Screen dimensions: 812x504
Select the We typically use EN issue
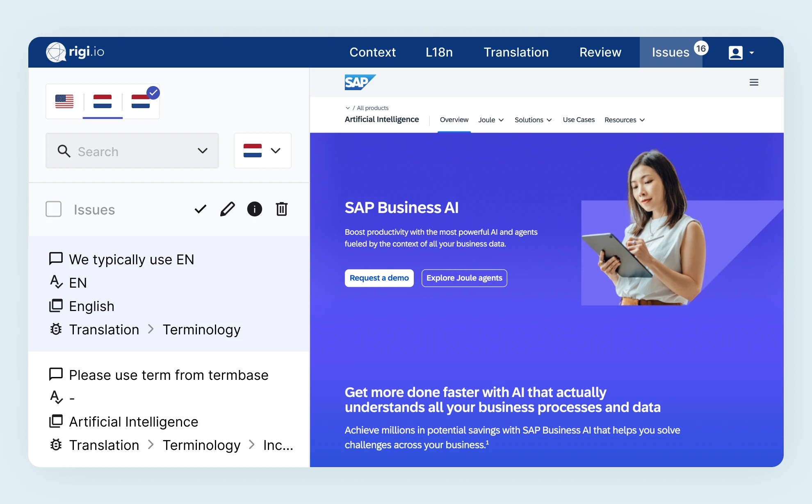pyautogui.click(x=131, y=260)
